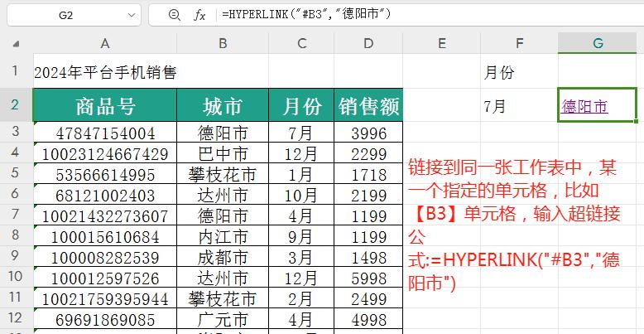
Task: Click cell 100015610684
Action: tap(105, 236)
